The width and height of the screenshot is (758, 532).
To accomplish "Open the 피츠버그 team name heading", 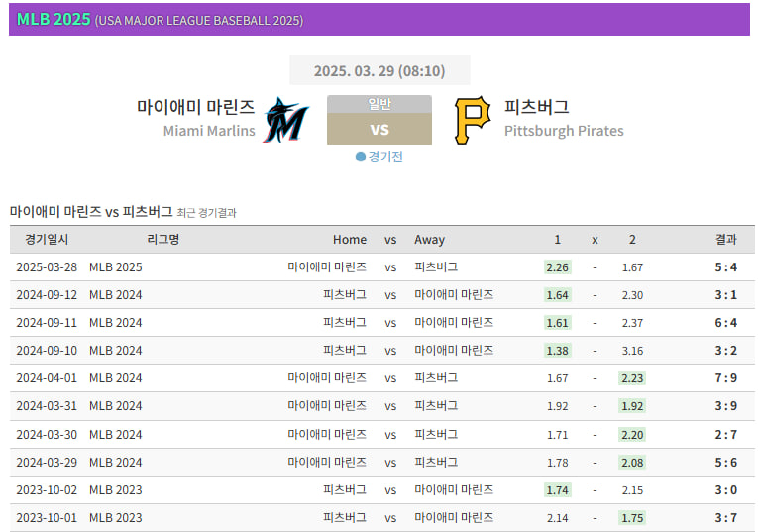I will click(x=536, y=107).
